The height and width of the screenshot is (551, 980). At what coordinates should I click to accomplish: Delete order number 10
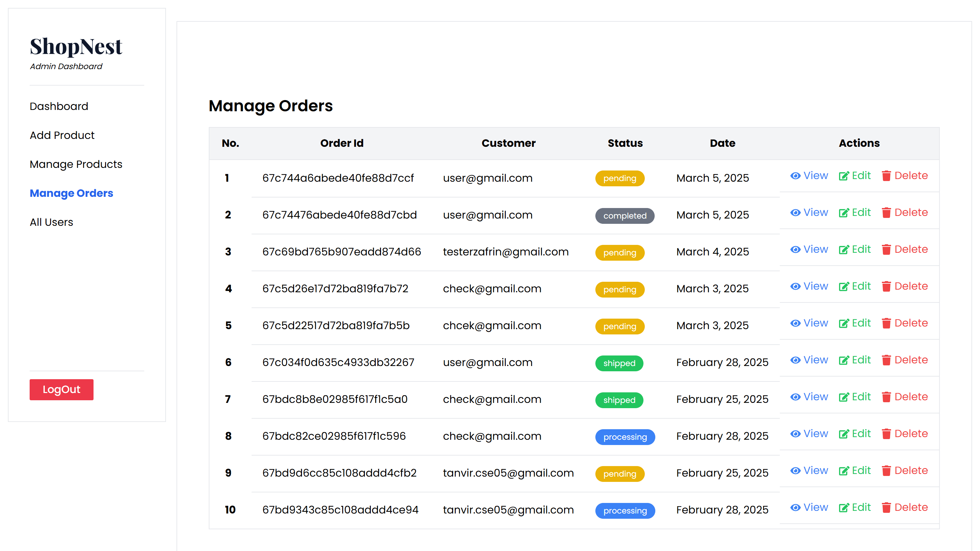pyautogui.click(x=905, y=508)
